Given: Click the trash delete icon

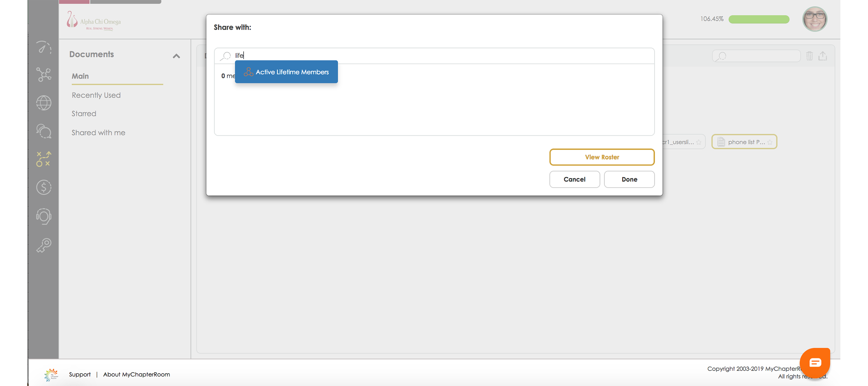Looking at the screenshot, I should tap(809, 56).
